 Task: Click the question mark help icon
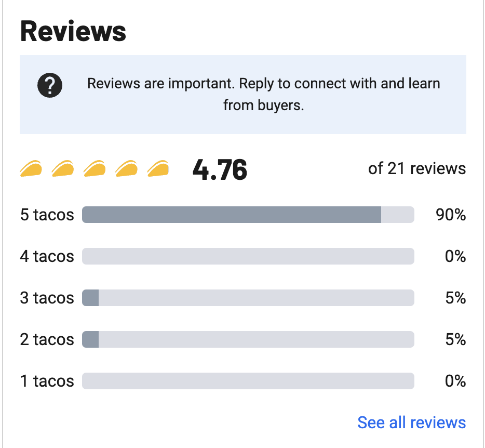50,85
